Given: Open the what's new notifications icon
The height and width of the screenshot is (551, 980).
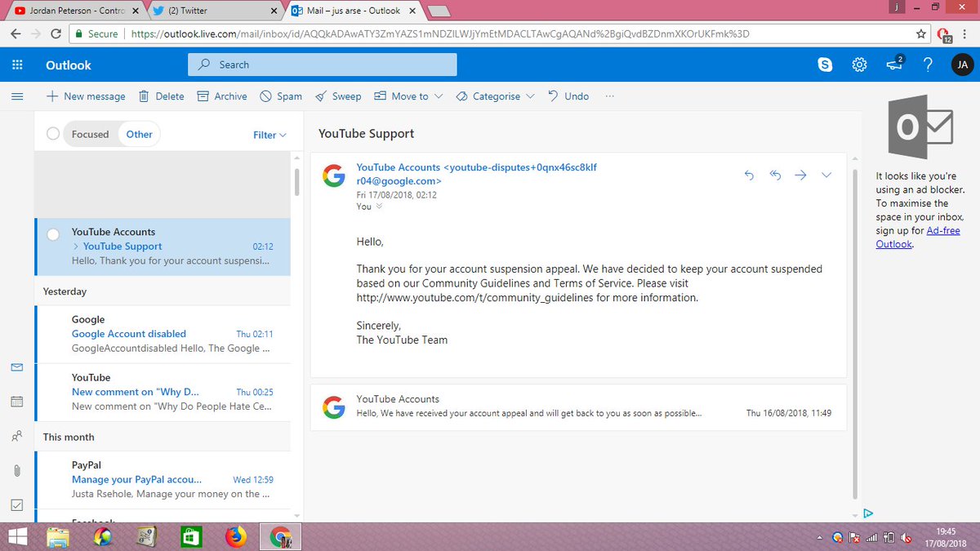Looking at the screenshot, I should pos(894,64).
